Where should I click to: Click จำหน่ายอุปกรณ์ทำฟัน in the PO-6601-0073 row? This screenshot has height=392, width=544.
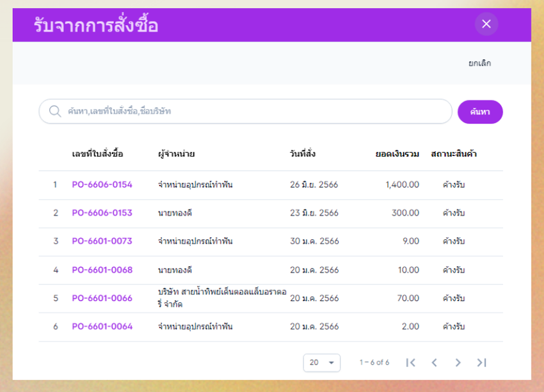[x=195, y=241]
